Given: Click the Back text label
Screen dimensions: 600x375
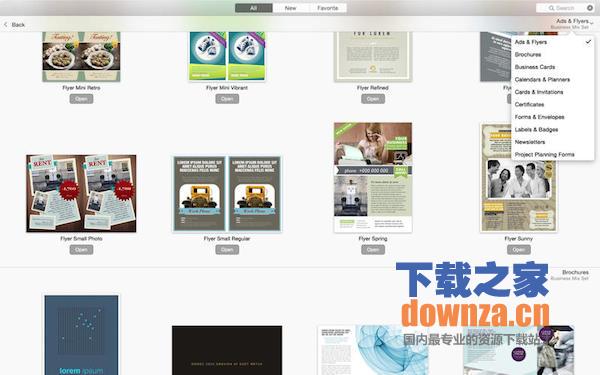Looking at the screenshot, I should (18, 24).
